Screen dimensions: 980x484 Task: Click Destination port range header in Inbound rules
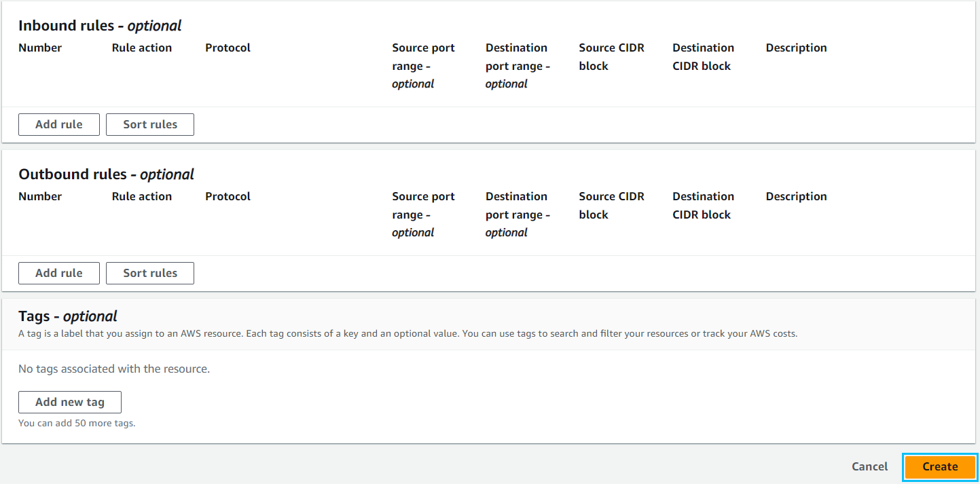[x=518, y=66]
